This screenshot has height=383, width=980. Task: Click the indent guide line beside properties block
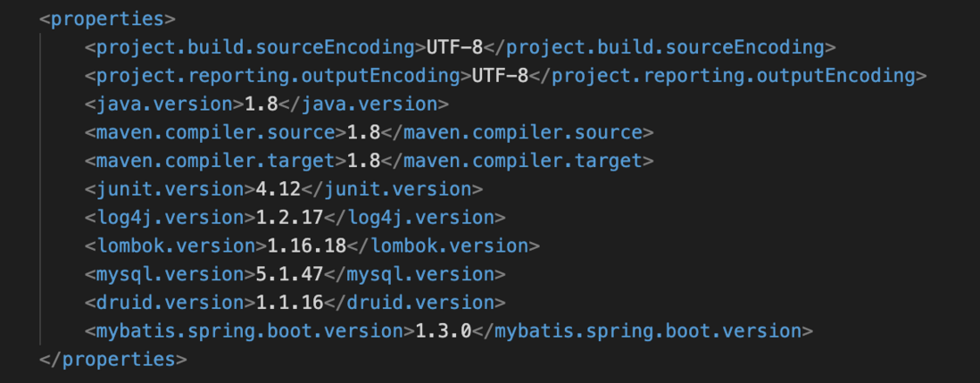41,188
